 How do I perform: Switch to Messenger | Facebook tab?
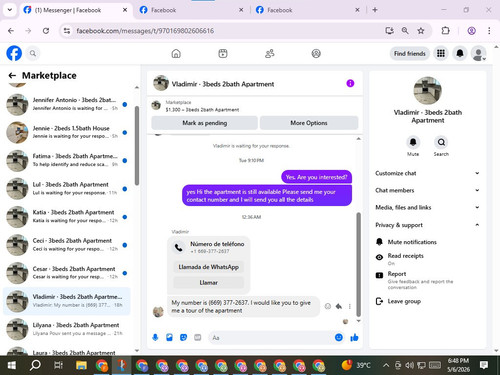coord(75,10)
